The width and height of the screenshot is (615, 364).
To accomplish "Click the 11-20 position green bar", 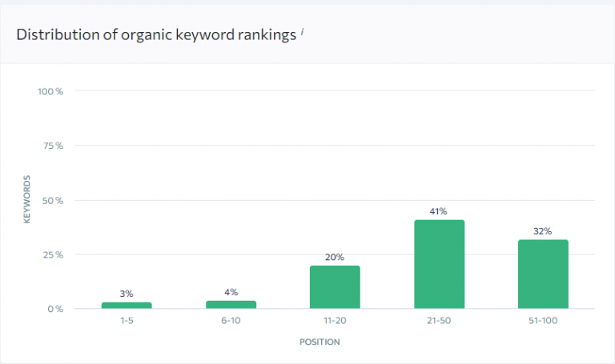I will [x=335, y=287].
